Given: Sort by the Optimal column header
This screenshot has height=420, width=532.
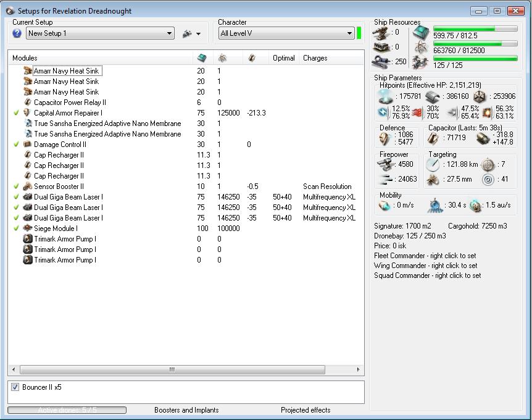Looking at the screenshot, I should [284, 58].
